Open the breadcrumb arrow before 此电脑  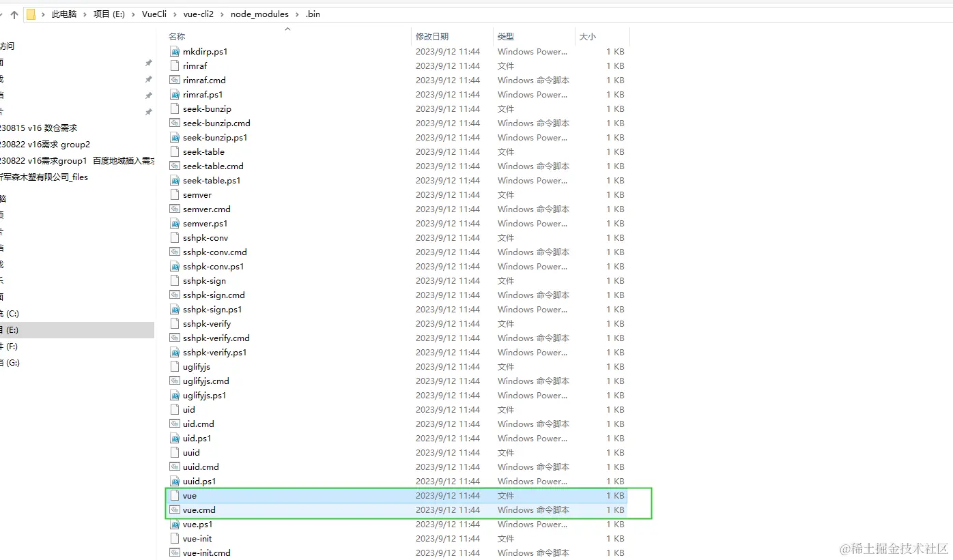pos(43,14)
